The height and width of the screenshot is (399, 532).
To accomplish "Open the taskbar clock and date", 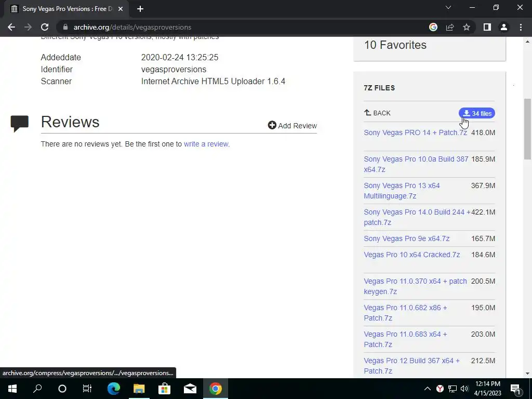I will (x=487, y=389).
